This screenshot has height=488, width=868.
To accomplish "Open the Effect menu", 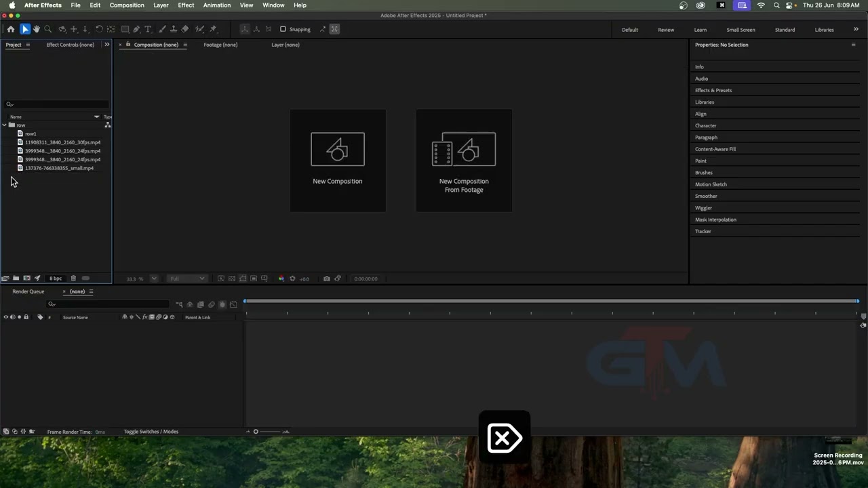I will pos(186,5).
